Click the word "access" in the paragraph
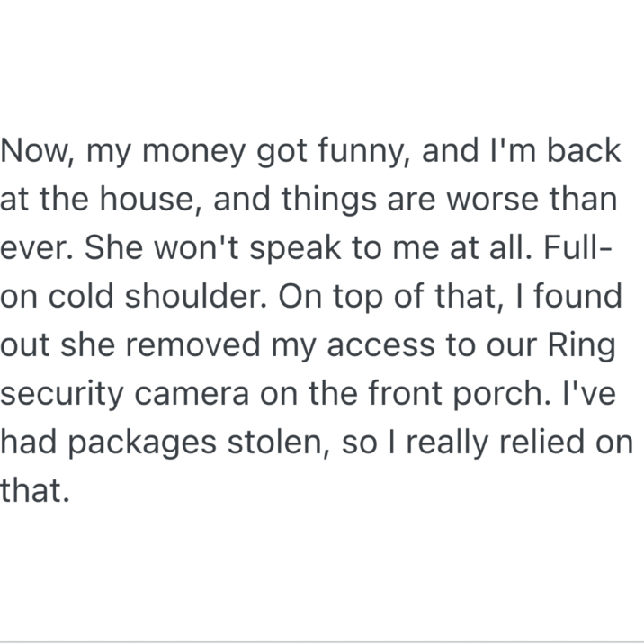 coord(380,346)
